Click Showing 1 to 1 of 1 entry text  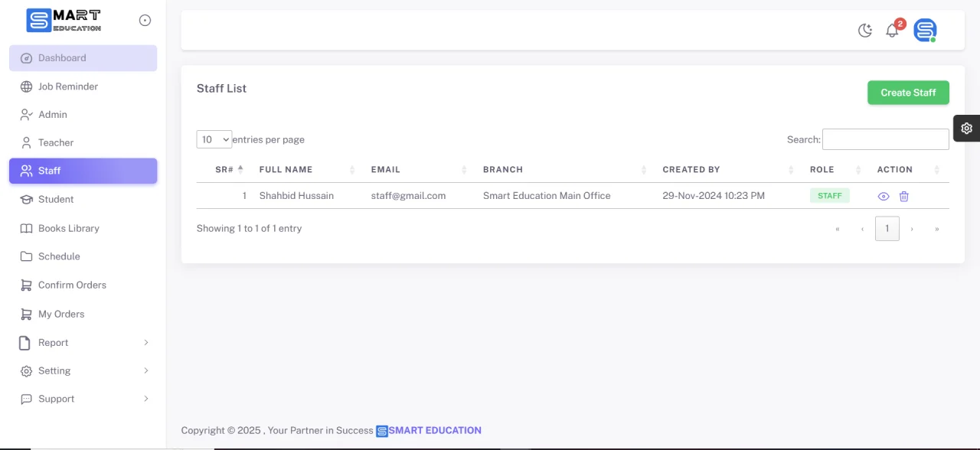[x=249, y=228]
